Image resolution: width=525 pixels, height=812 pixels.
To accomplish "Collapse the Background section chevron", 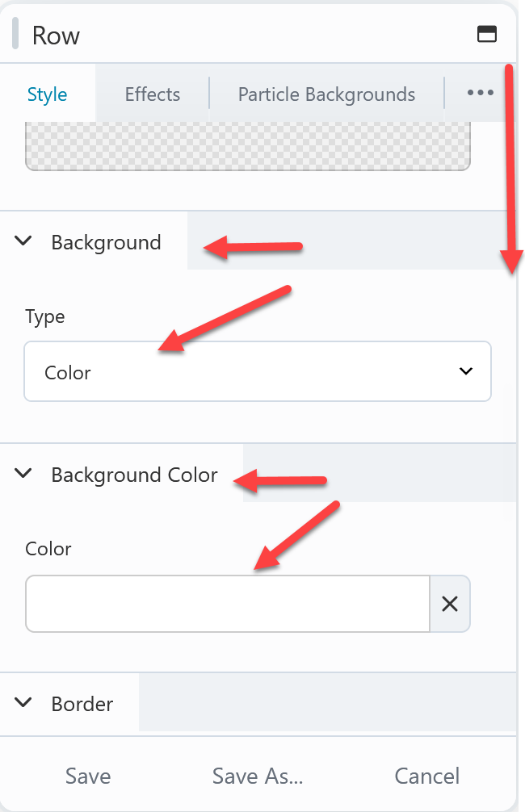I will pyautogui.click(x=24, y=241).
